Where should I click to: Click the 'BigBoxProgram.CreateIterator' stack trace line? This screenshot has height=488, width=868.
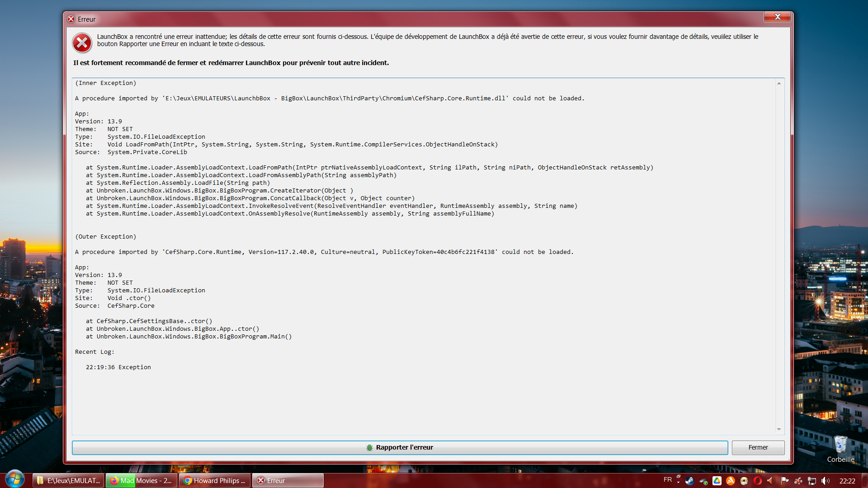(220, 191)
